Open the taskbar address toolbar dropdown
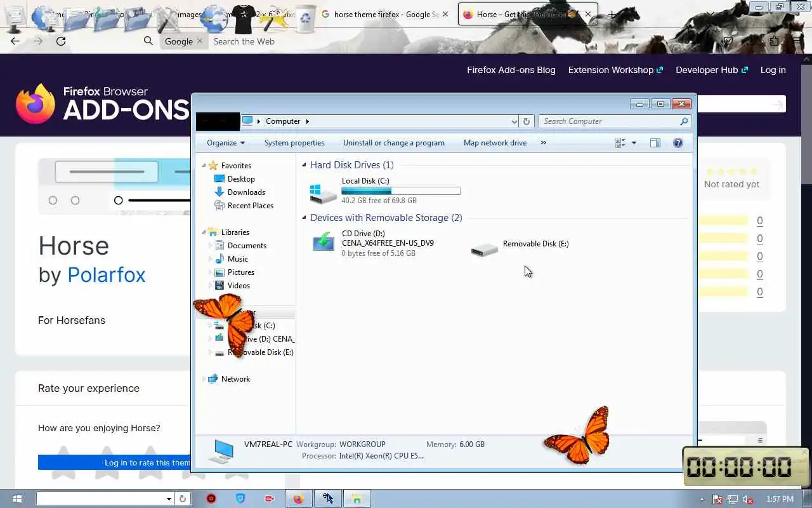Image resolution: width=812 pixels, height=508 pixels. pyautogui.click(x=169, y=499)
